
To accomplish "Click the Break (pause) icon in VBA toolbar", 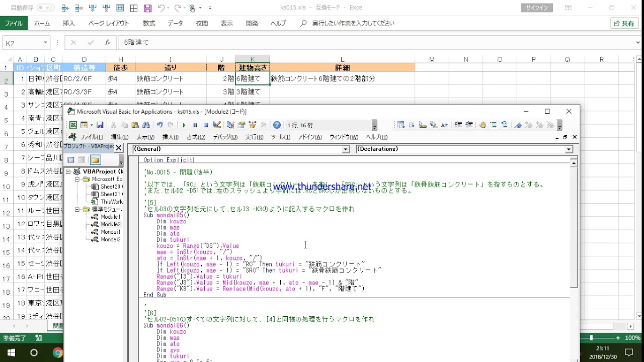I will (195, 125).
